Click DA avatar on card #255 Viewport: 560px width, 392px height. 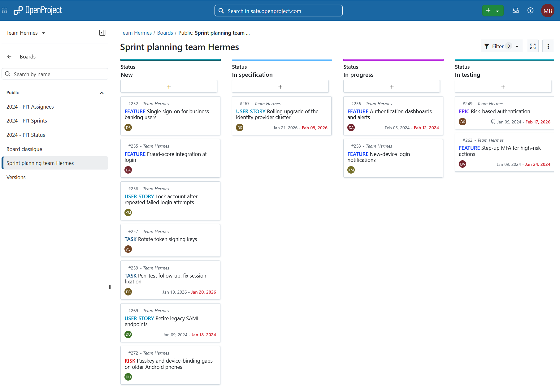[128, 170]
